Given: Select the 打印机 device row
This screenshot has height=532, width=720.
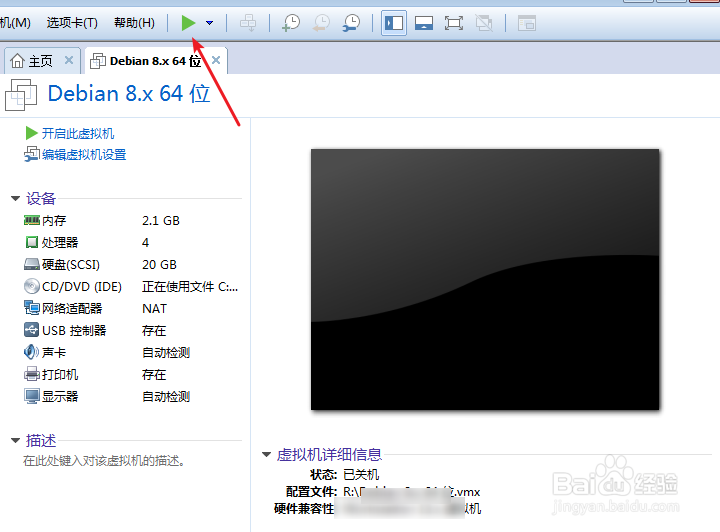Looking at the screenshot, I should (131, 375).
